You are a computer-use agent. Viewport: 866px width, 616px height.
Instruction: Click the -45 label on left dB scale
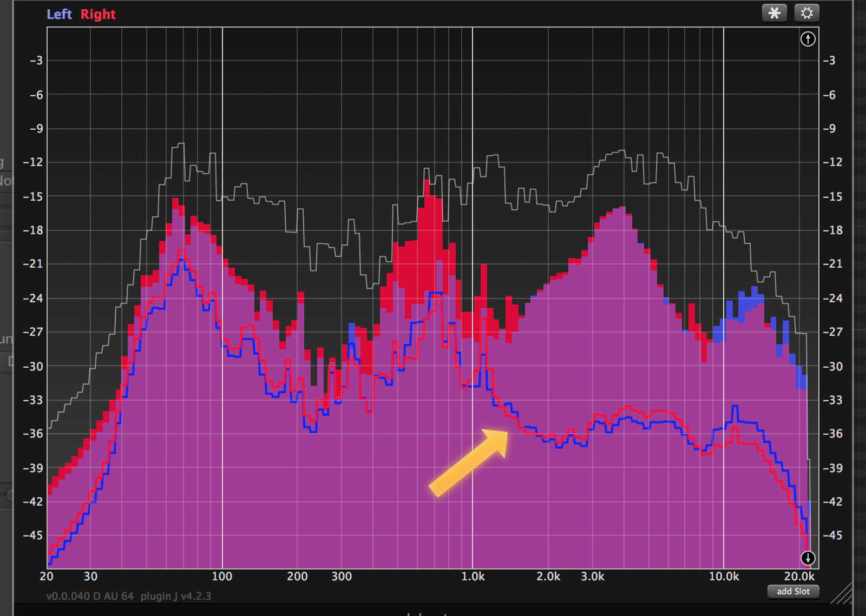coord(32,535)
